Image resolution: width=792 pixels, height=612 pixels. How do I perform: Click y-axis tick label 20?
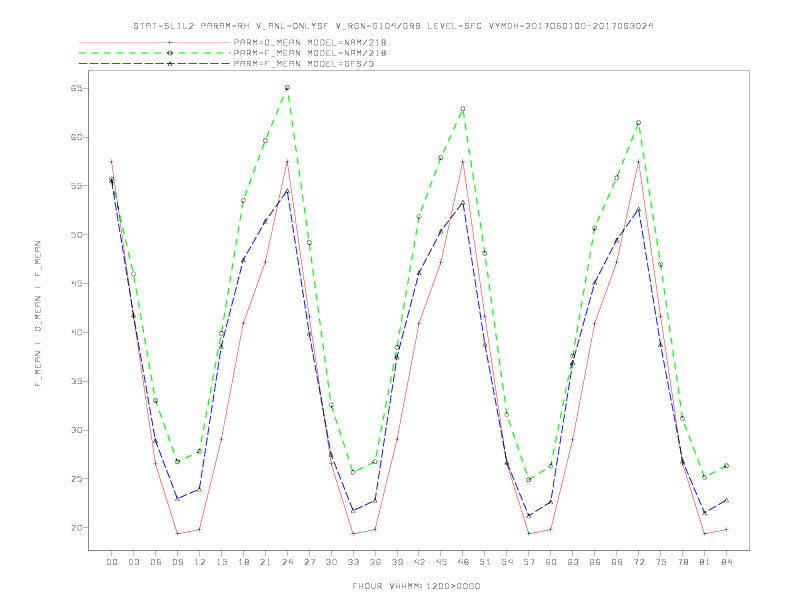[77, 528]
